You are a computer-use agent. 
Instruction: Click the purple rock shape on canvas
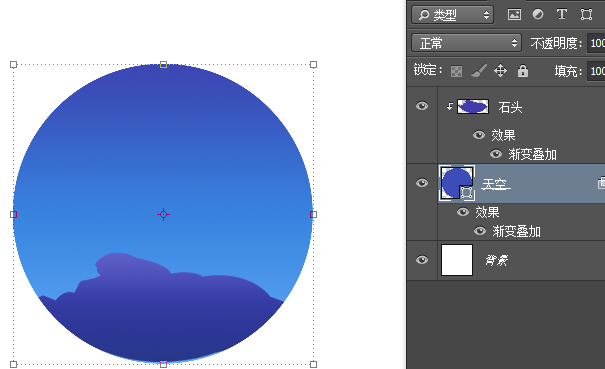point(162,309)
